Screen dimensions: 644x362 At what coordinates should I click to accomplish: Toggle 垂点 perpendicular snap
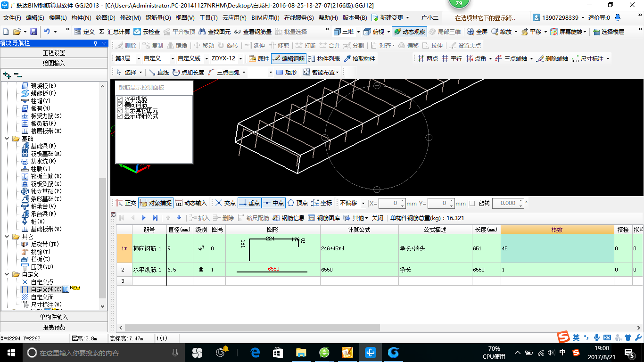click(x=249, y=203)
